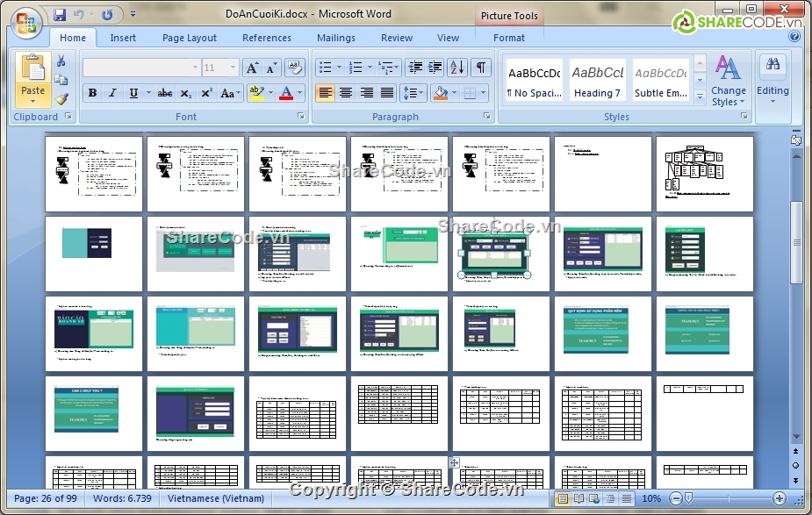Copy selection to the clipboard
Viewport: 812px width, 515px height.
click(x=61, y=80)
